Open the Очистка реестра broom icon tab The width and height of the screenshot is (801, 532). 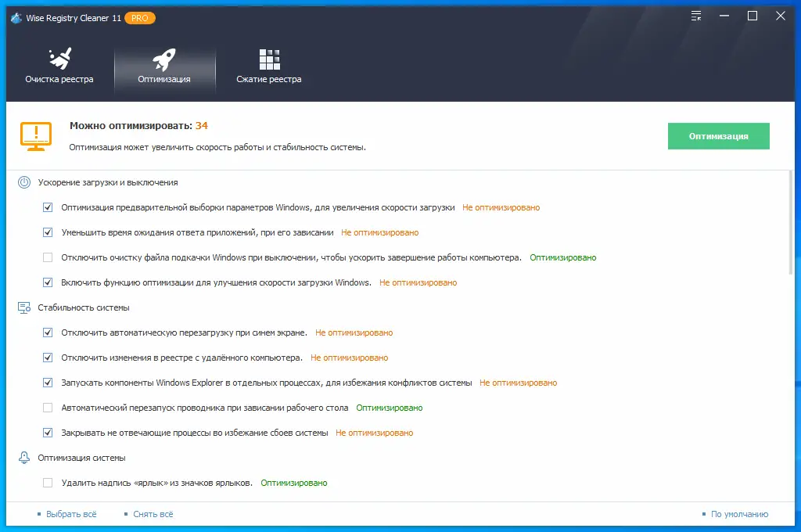pos(59,59)
